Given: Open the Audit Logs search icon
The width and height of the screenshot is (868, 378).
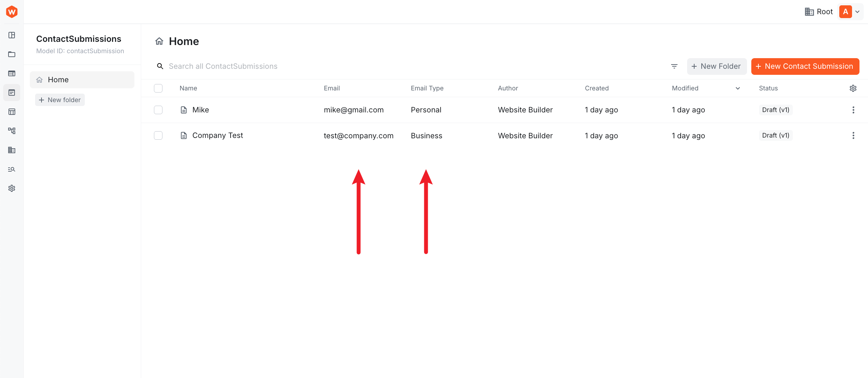Looking at the screenshot, I should [x=12, y=169].
